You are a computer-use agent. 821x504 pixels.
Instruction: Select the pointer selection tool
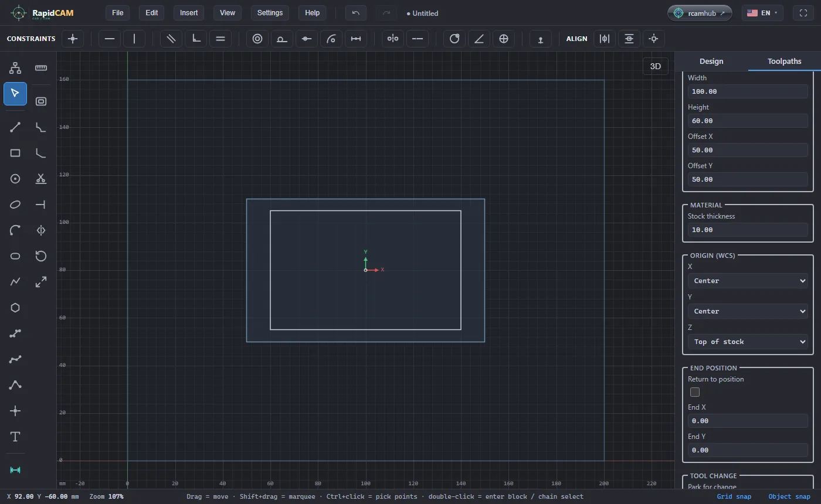[15, 94]
